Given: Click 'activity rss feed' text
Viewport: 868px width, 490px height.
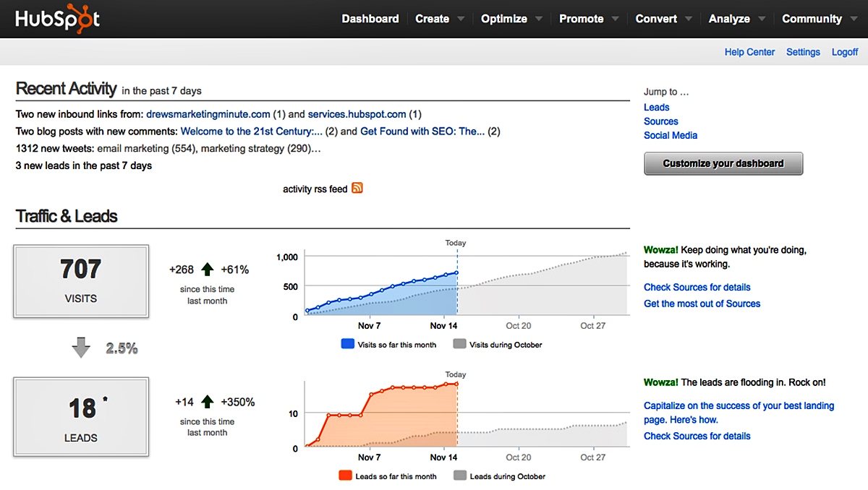Looking at the screenshot, I should pos(315,189).
